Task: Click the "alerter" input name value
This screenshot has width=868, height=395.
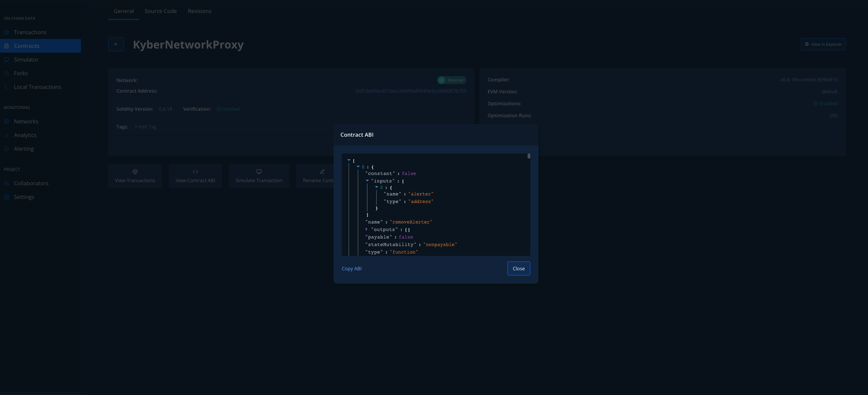Action: point(421,194)
